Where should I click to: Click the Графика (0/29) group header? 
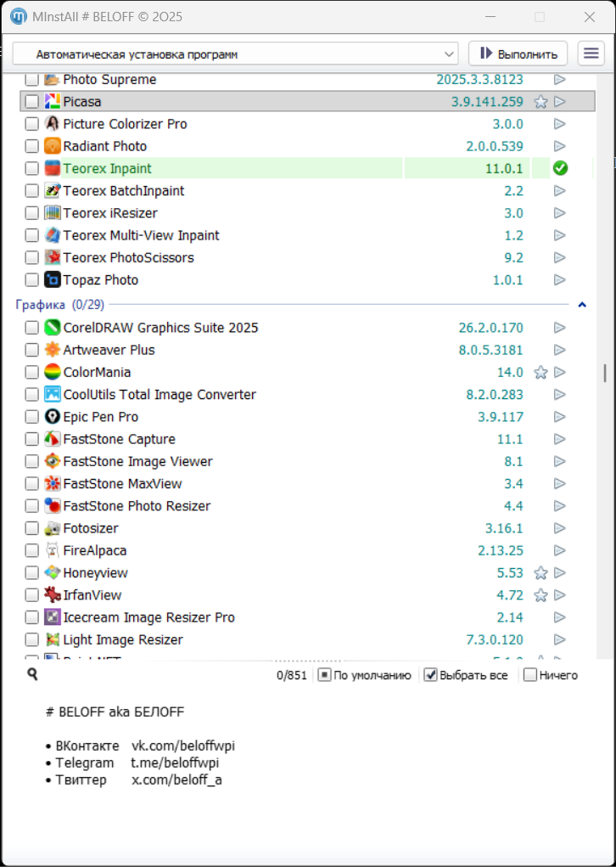click(x=60, y=304)
